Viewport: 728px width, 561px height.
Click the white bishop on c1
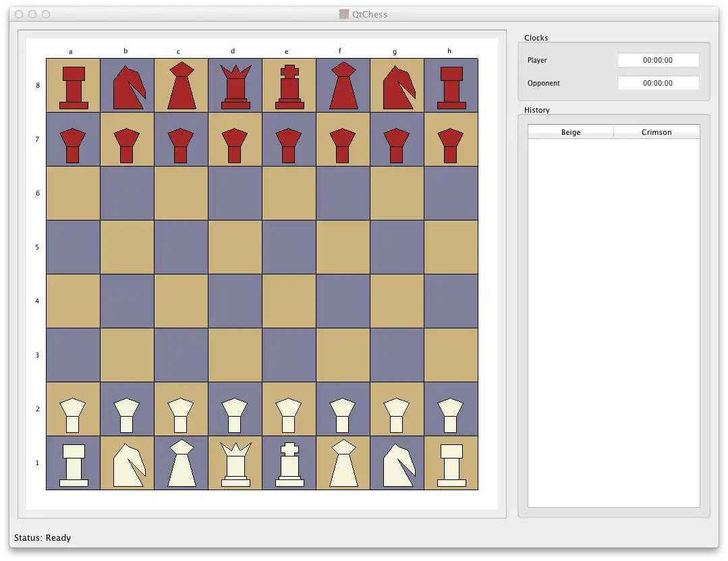pos(181,464)
